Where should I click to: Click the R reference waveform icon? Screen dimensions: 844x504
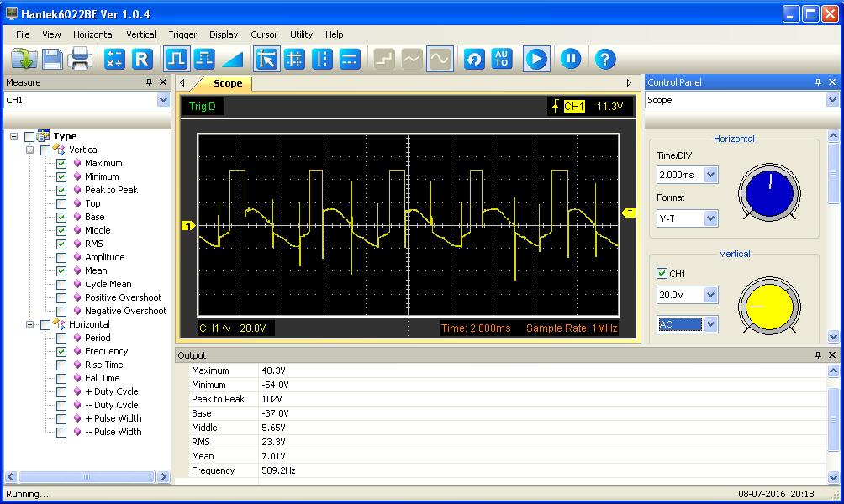pos(142,59)
